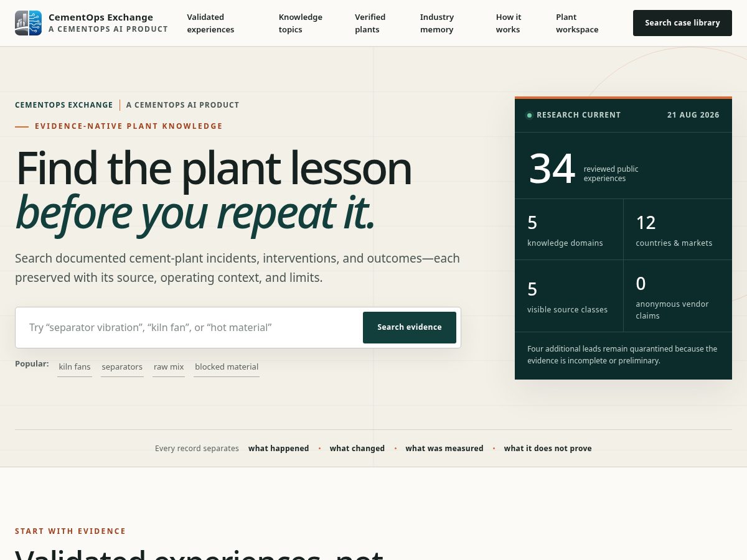
Task: Click the 'what was measured' label
Action: 444,449
